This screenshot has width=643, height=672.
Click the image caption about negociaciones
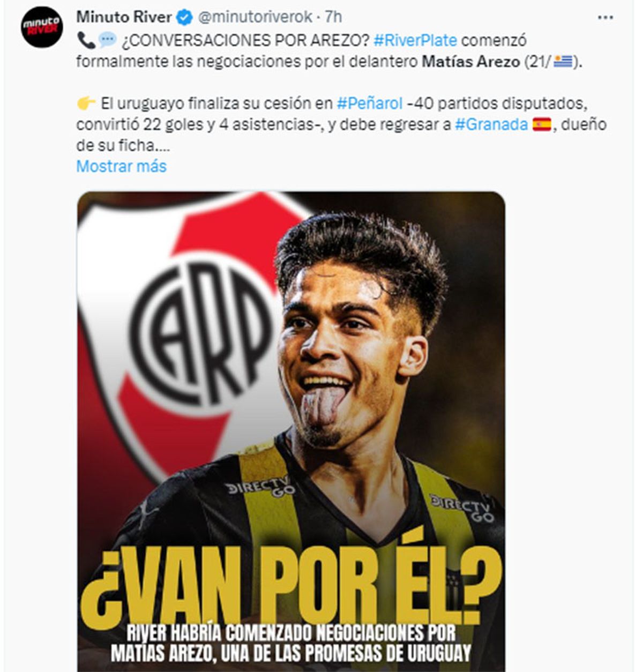pos(291,643)
